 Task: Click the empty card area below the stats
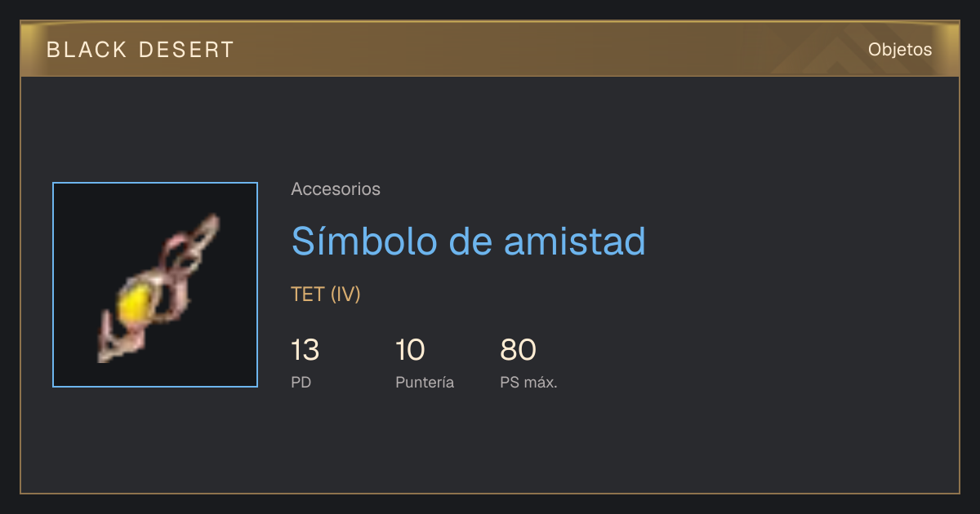[x=490, y=445]
